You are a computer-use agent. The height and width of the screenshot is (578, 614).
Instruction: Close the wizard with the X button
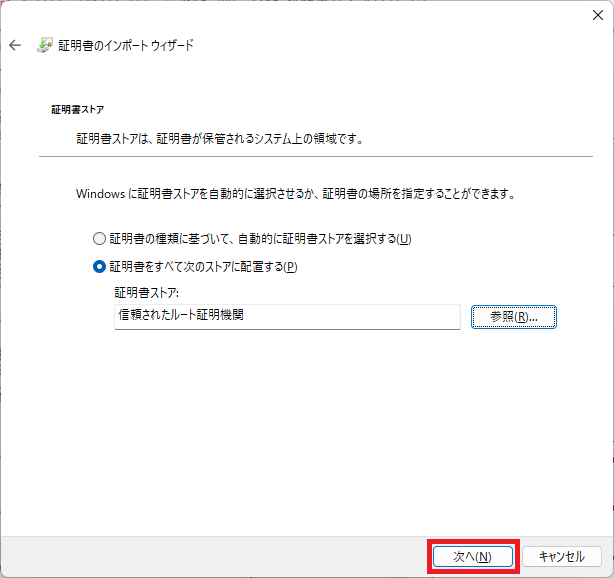point(598,15)
